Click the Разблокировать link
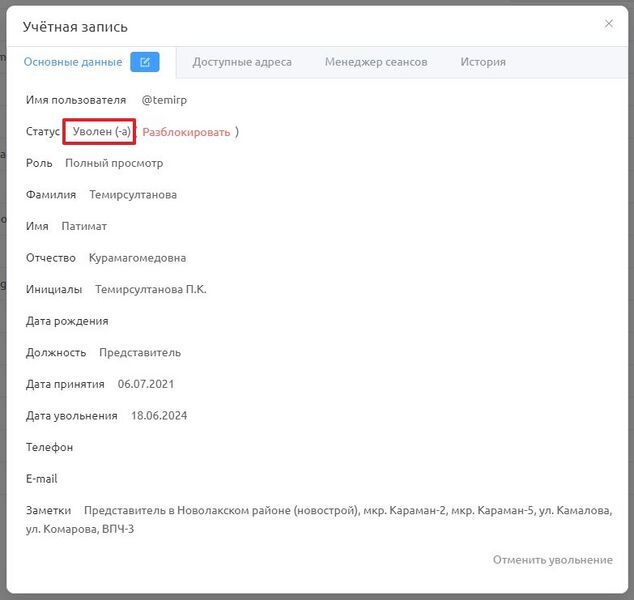Image resolution: width=634 pixels, height=600 pixels. coord(186,132)
